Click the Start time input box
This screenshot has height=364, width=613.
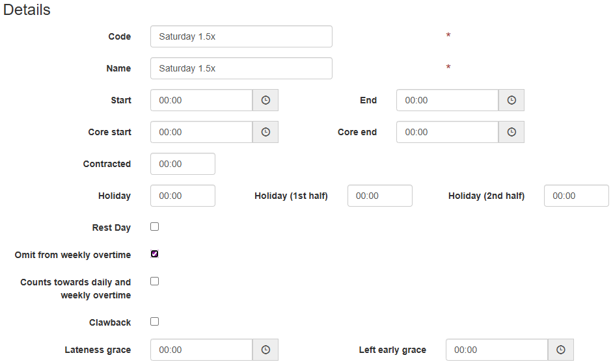click(x=202, y=100)
